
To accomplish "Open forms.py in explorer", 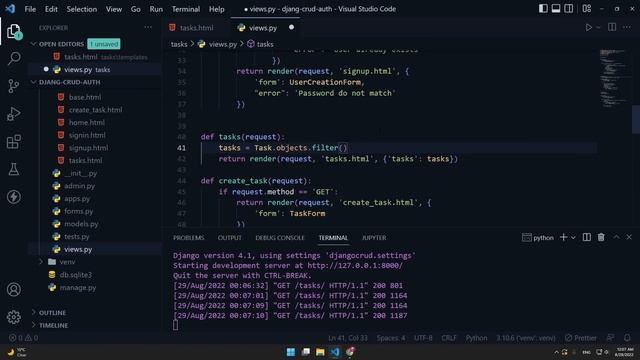I will pos(78,211).
